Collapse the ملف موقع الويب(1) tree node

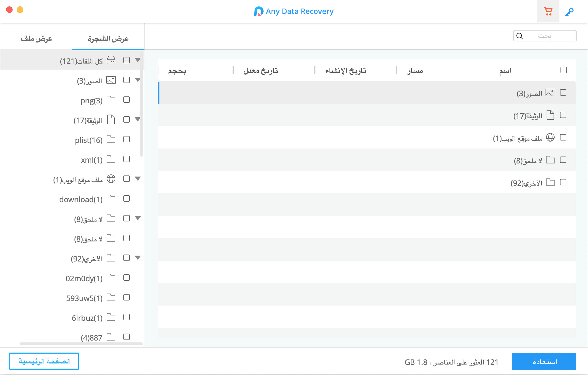click(138, 179)
